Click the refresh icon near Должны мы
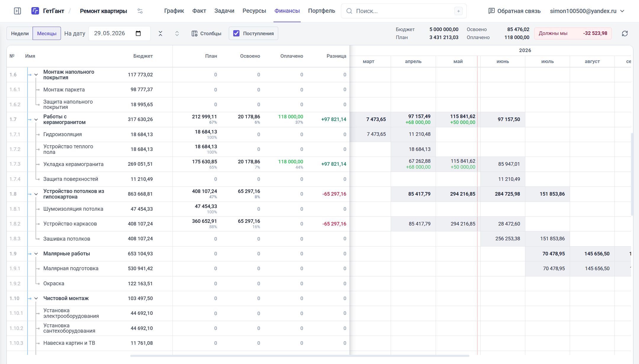Viewport: 639px width, 364px height. tap(625, 33)
